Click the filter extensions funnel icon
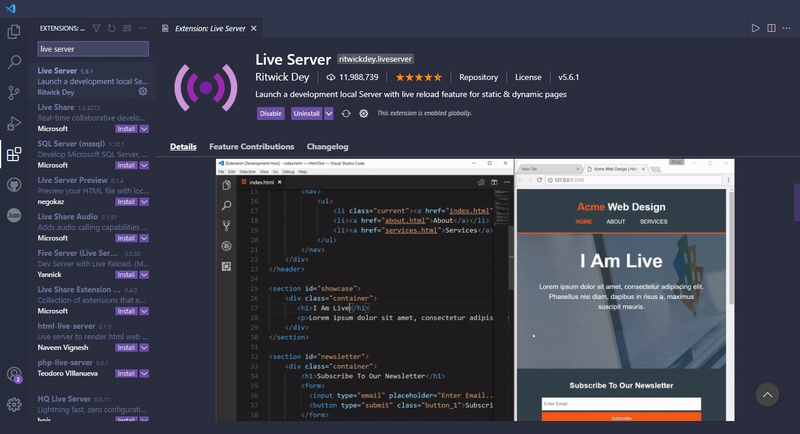 (96, 29)
